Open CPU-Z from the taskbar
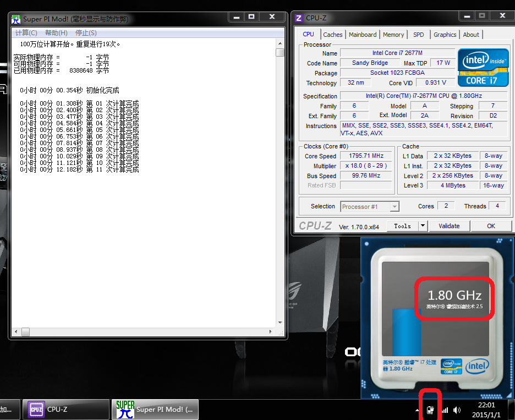The image size is (515, 420). [65, 410]
